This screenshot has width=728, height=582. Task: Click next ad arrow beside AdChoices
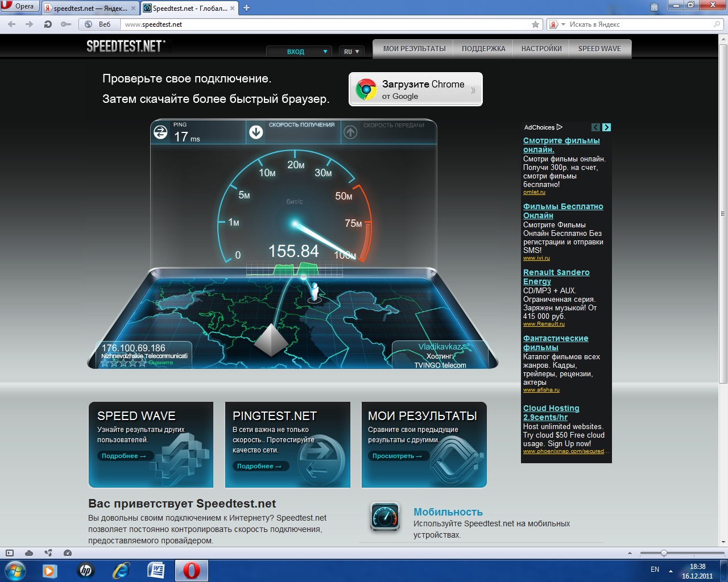606,127
